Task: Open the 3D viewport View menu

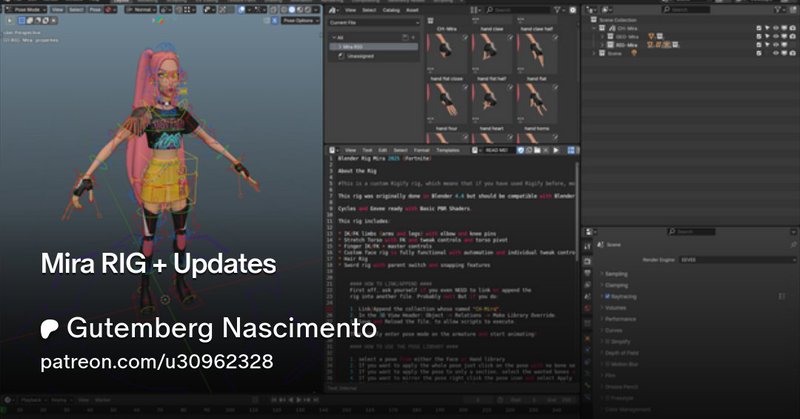Action: [x=58, y=10]
